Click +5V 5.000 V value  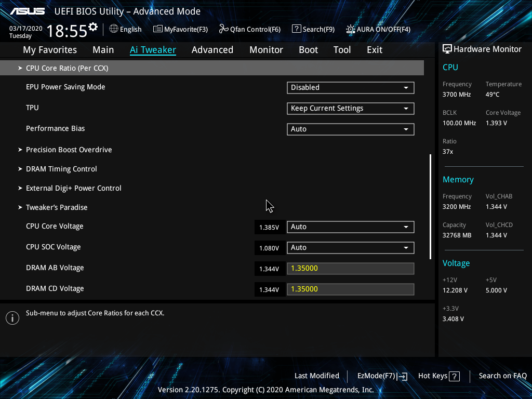[496, 290]
